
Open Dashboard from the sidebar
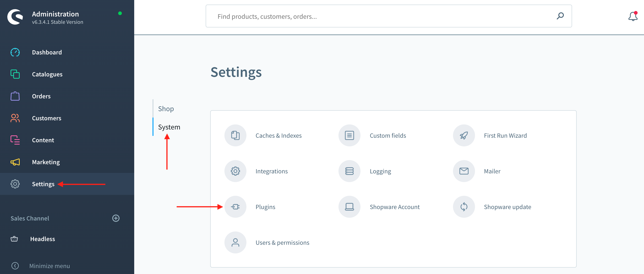[x=47, y=52]
